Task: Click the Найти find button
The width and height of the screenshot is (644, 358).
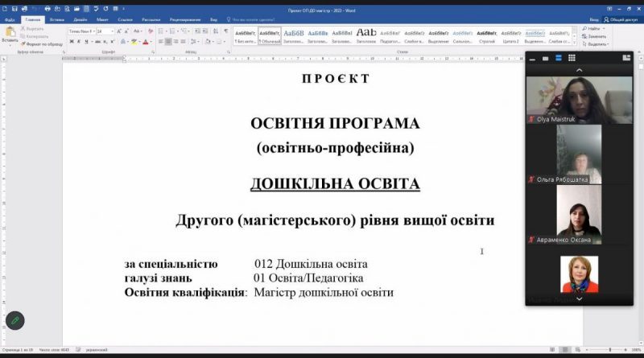Action: [593, 29]
